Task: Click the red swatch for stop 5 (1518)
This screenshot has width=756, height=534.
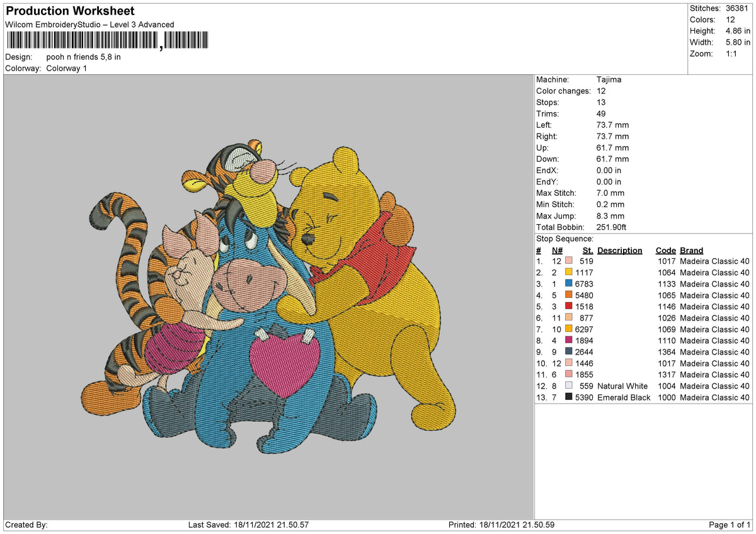Action: [x=569, y=307]
